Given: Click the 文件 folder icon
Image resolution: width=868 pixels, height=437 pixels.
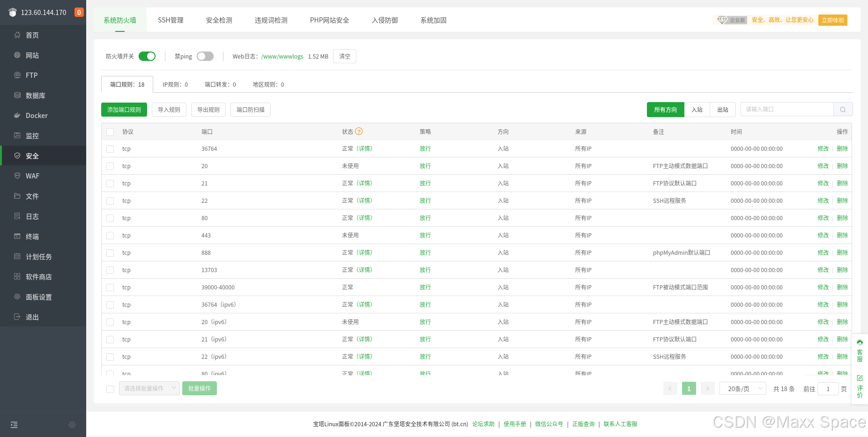Looking at the screenshot, I should (x=17, y=196).
